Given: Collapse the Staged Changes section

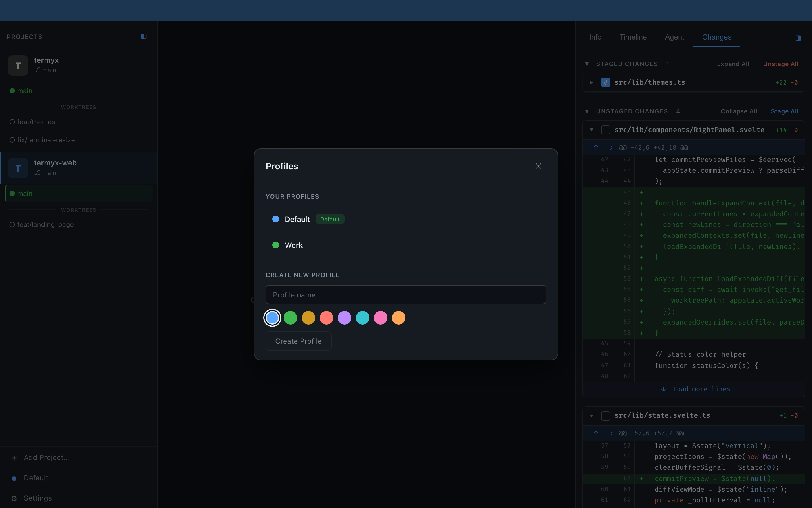Looking at the screenshot, I should click(587, 64).
